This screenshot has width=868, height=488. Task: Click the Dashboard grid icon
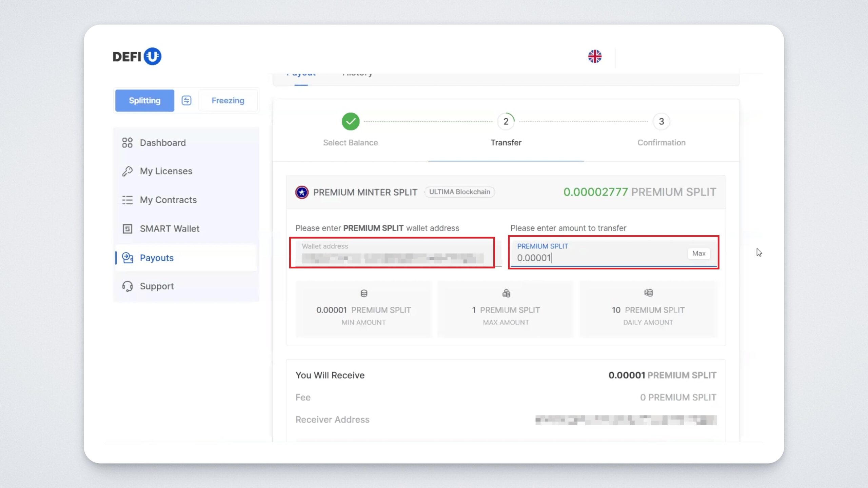[127, 143]
